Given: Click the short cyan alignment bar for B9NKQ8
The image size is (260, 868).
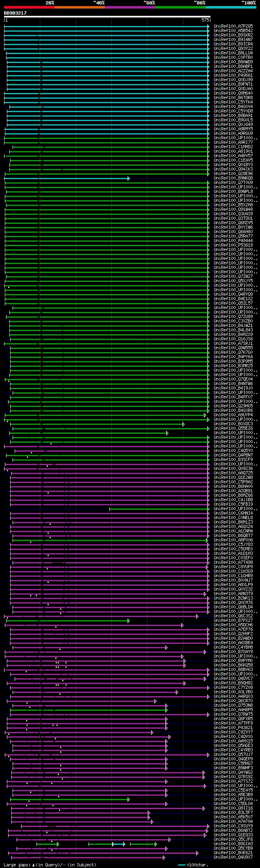Looking at the screenshot, I should (x=67, y=178).
